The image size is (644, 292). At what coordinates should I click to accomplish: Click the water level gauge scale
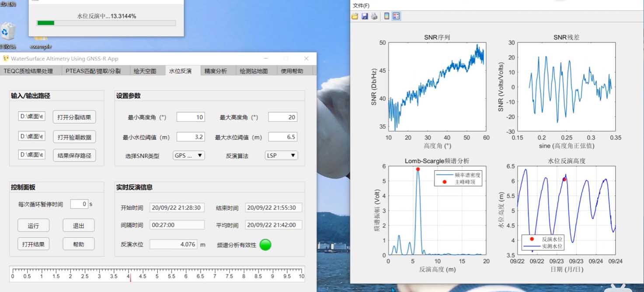pos(157,274)
